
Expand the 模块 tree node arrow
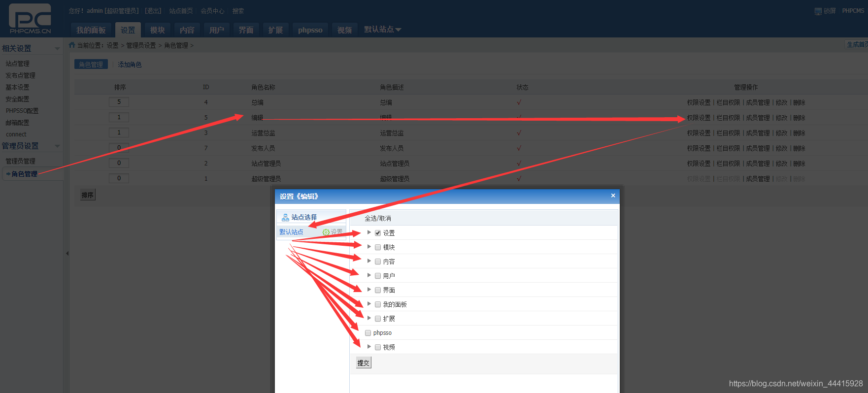click(x=369, y=247)
